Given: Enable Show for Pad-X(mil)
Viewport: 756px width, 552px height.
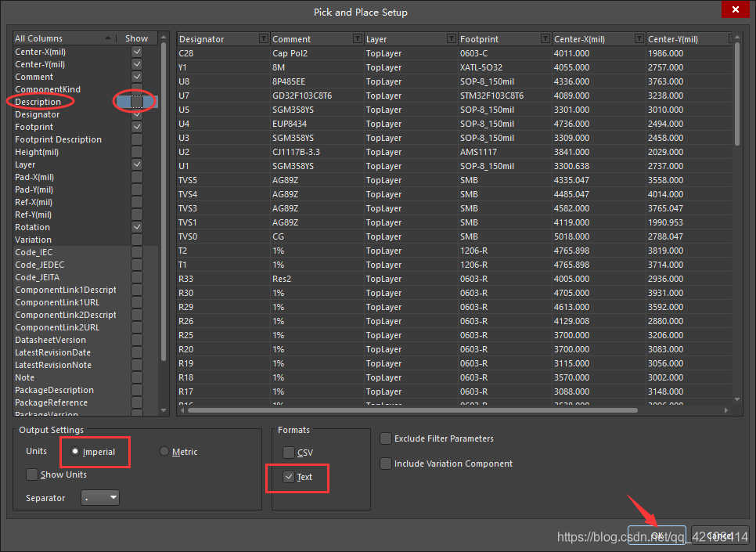Looking at the screenshot, I should click(x=137, y=177).
